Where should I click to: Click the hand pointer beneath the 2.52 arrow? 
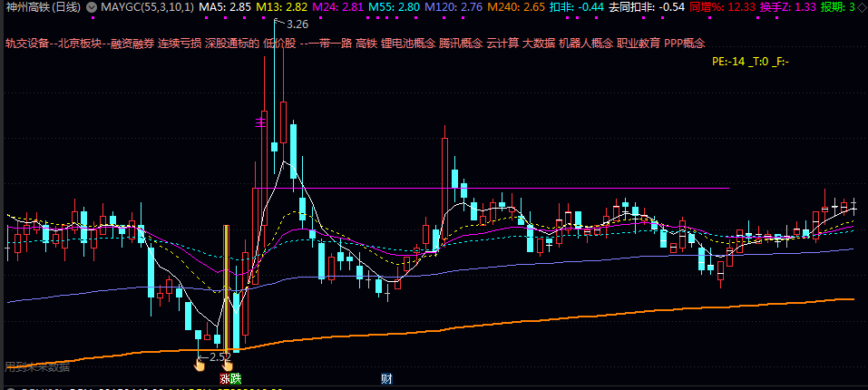pyautogui.click(x=200, y=366)
